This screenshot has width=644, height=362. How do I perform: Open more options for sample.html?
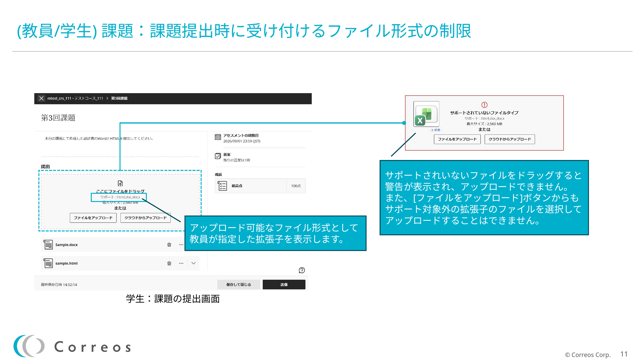[181, 263]
